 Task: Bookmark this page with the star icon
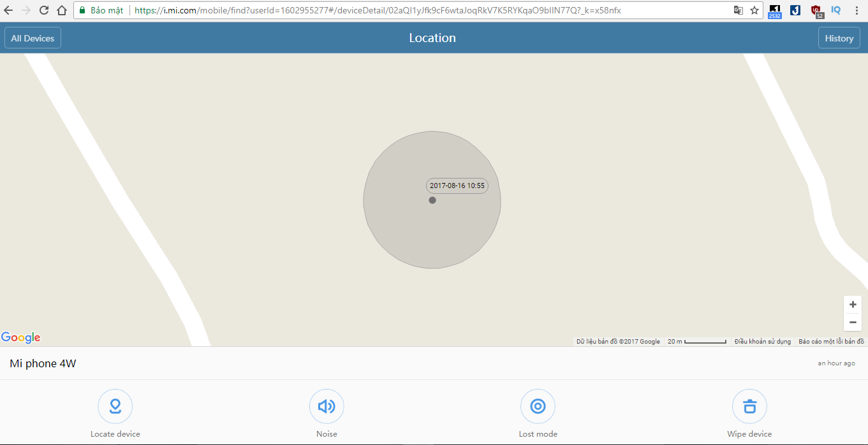(754, 10)
